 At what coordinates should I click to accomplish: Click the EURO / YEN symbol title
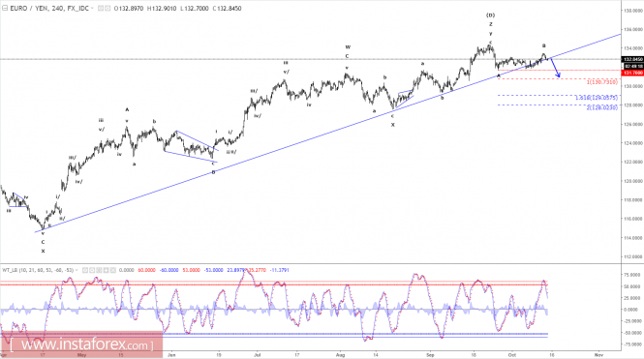point(30,8)
